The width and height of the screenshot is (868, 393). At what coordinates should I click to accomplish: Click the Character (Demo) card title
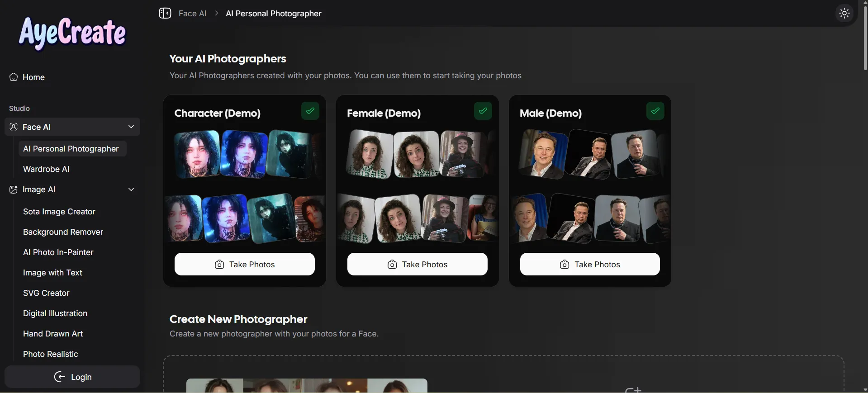click(218, 113)
